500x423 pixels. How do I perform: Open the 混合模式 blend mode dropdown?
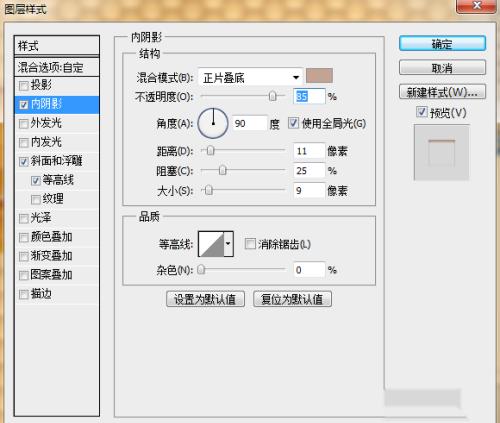point(250,78)
